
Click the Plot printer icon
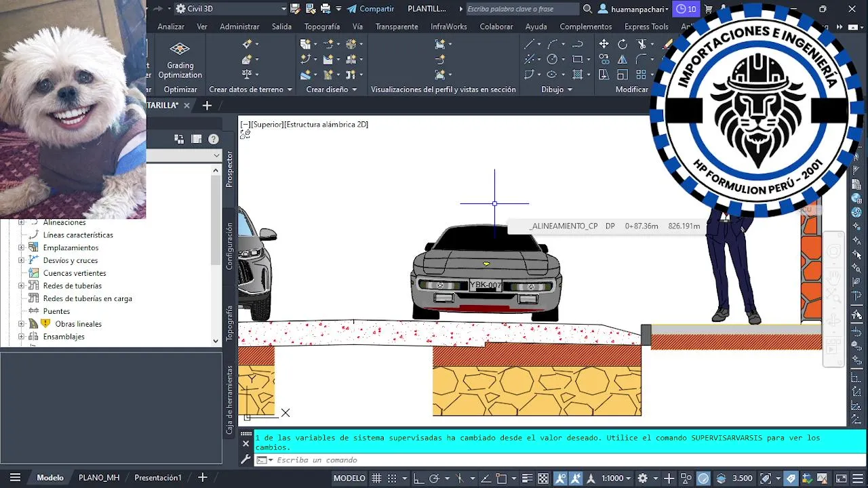coord(325,9)
